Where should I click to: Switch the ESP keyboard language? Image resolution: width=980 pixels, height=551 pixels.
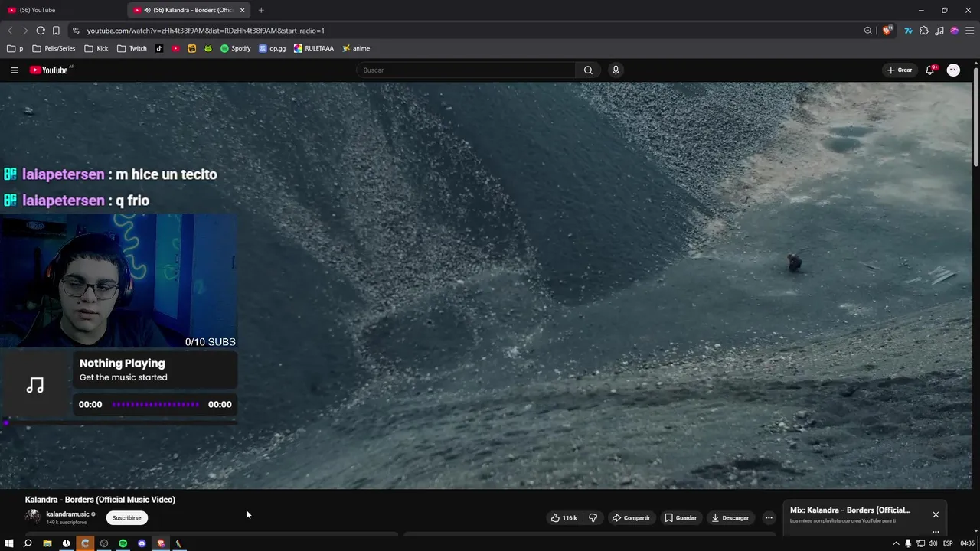[x=948, y=543]
